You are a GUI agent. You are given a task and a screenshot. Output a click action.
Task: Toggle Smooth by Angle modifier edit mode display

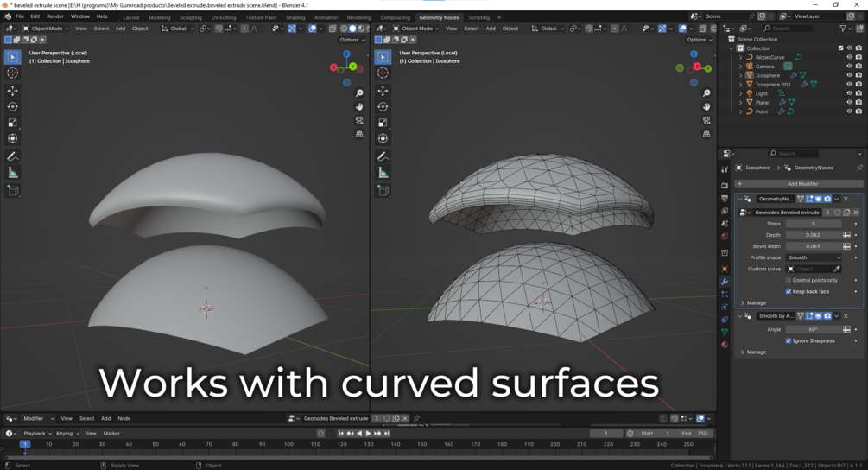(x=809, y=316)
